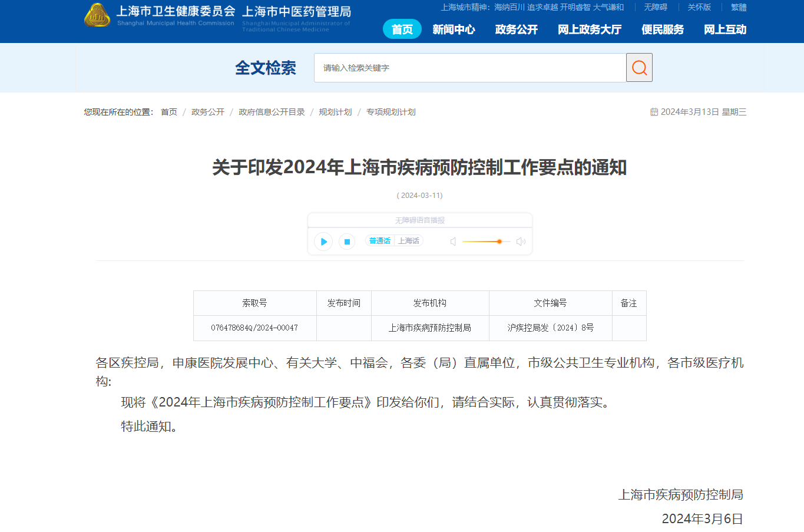804x532 pixels.
Task: Click the 发布机构 column header
Action: (430, 303)
